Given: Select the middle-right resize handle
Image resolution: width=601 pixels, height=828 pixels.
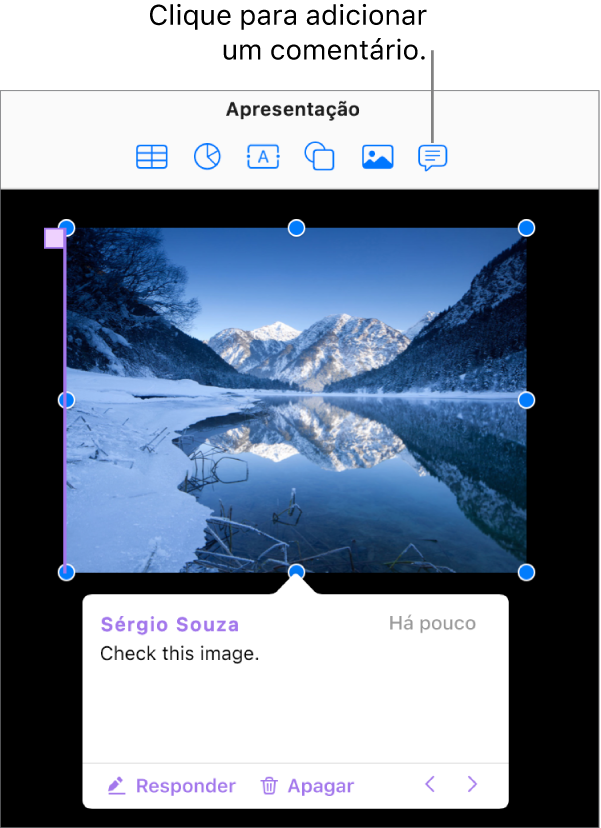Looking at the screenshot, I should [x=526, y=400].
